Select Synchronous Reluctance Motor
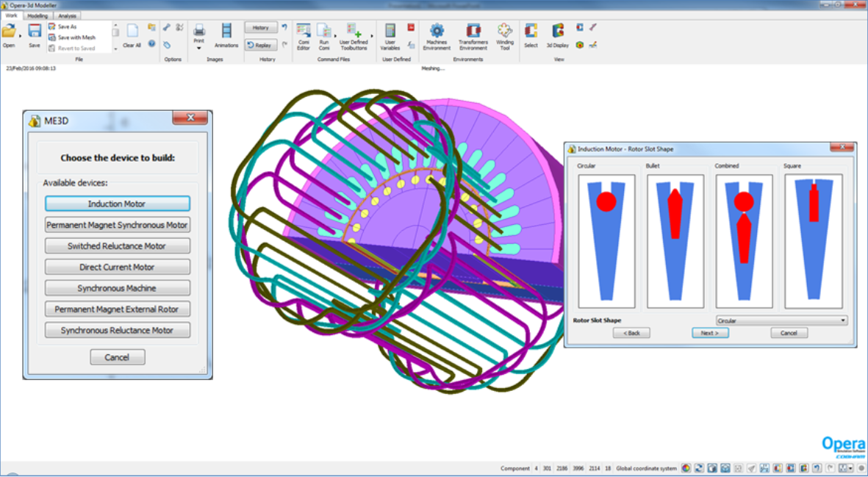 [x=118, y=330]
